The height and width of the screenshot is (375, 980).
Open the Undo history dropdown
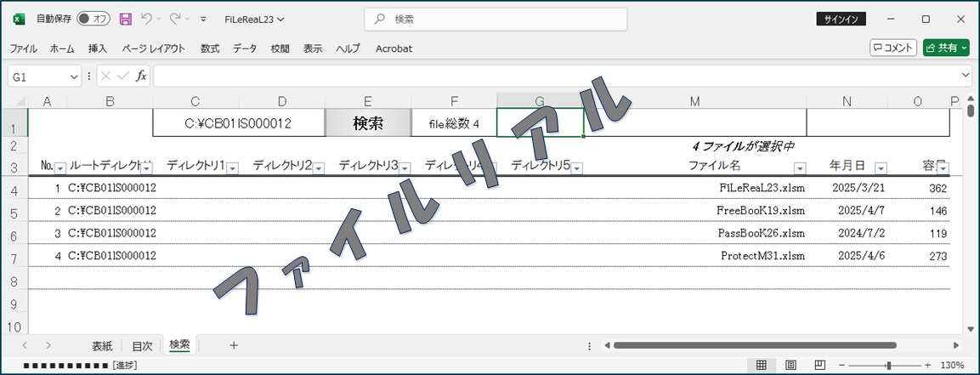tap(158, 20)
